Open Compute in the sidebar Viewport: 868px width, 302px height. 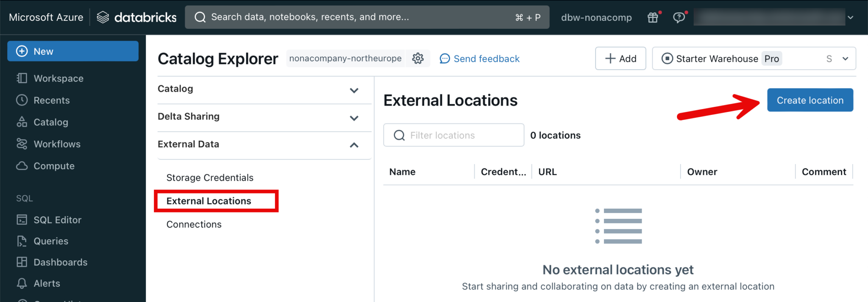coord(54,166)
